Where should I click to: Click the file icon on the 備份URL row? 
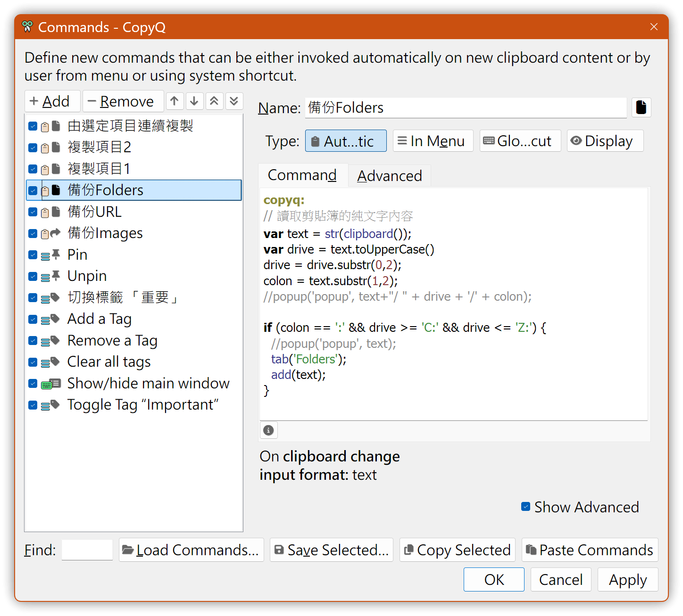coord(56,212)
